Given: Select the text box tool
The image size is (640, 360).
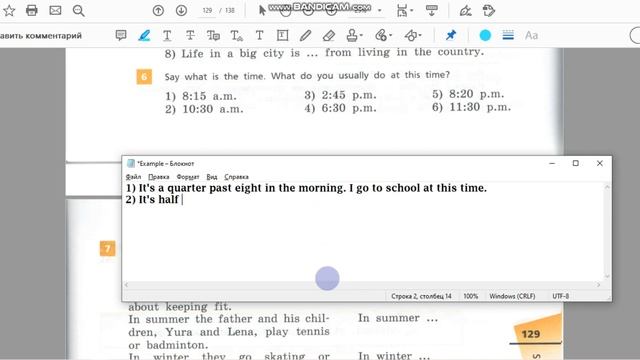Looking at the screenshot, I should click(282, 36).
